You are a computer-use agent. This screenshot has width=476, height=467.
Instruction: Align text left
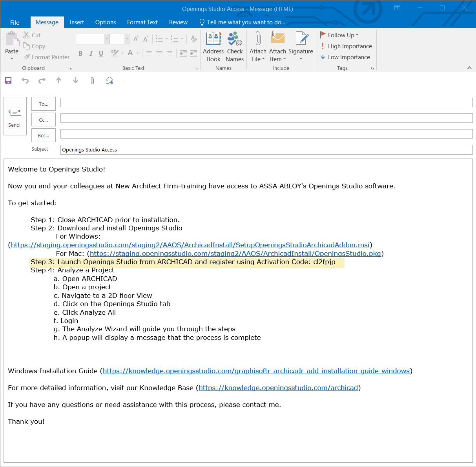[x=149, y=53]
